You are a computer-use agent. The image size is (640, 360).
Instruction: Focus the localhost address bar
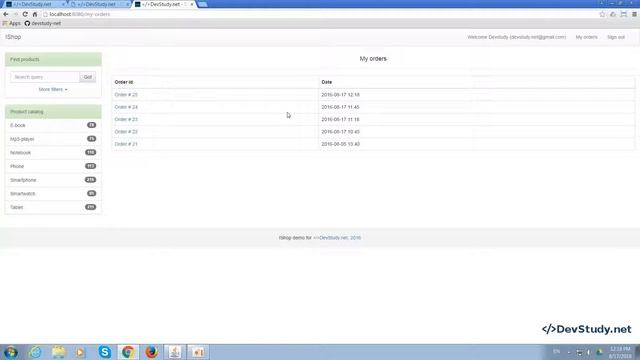318,14
